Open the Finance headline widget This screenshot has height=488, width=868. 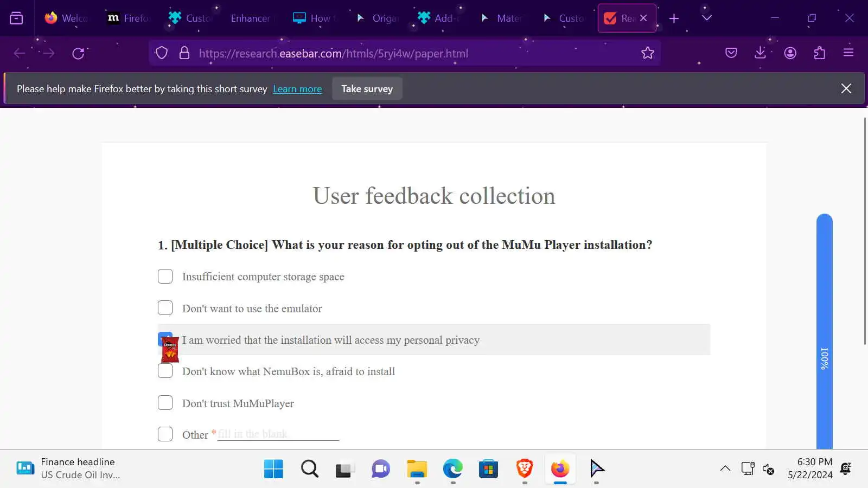pyautogui.click(x=67, y=468)
